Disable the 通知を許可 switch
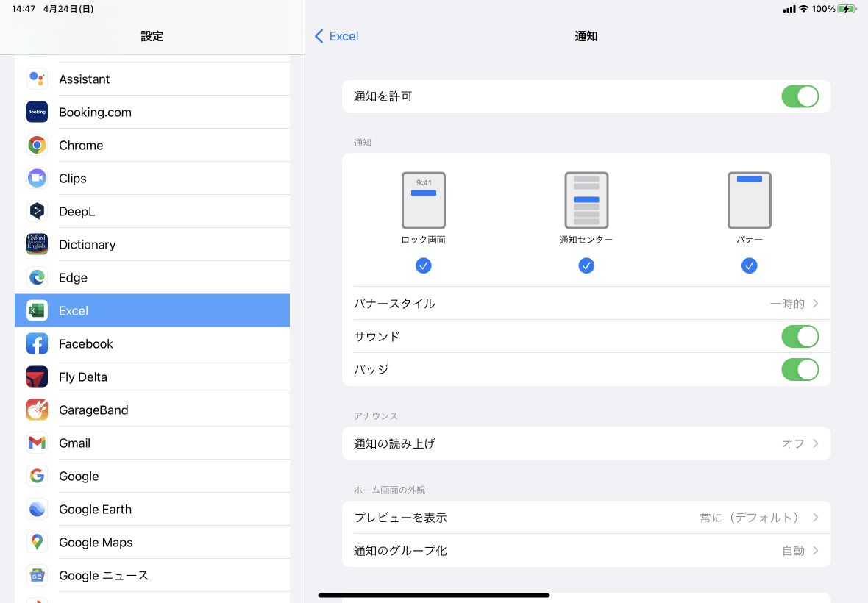 click(800, 96)
